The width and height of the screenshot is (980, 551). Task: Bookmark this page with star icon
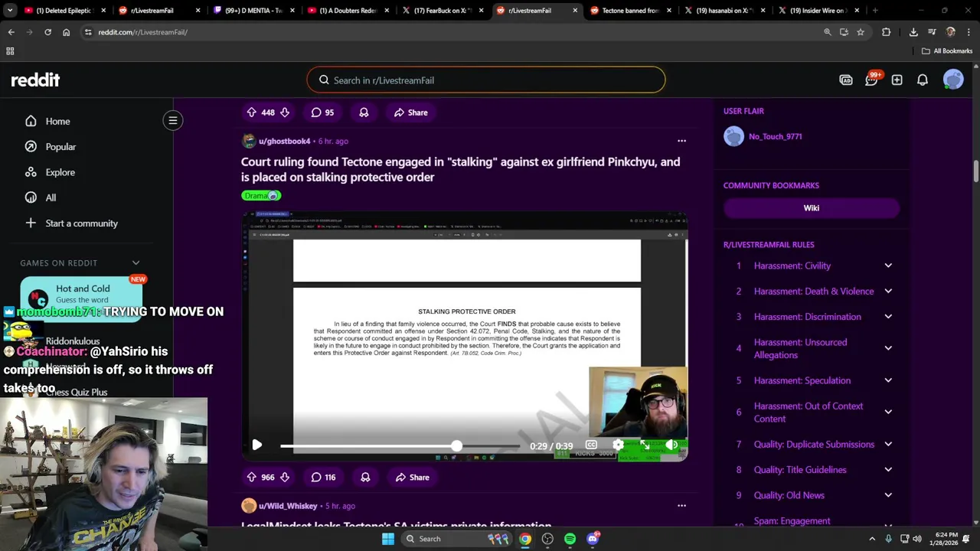pos(861,32)
